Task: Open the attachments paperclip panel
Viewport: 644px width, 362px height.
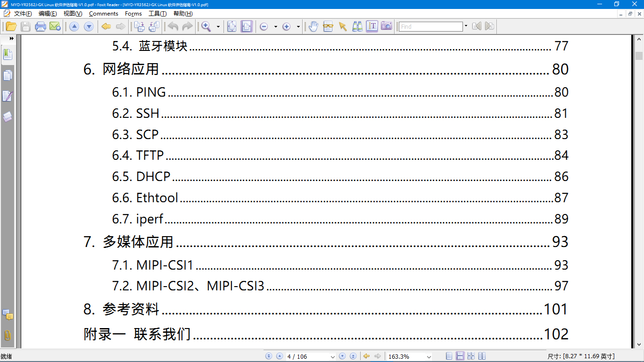Action: 8,335
